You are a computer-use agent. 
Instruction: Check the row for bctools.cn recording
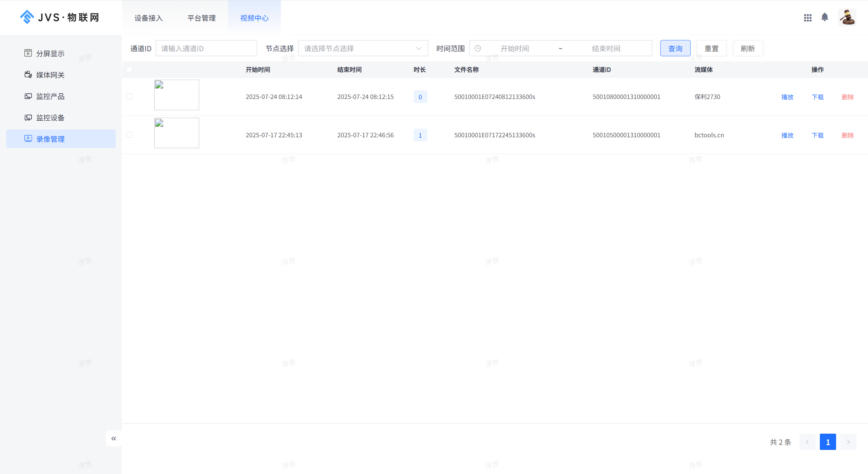[129, 135]
